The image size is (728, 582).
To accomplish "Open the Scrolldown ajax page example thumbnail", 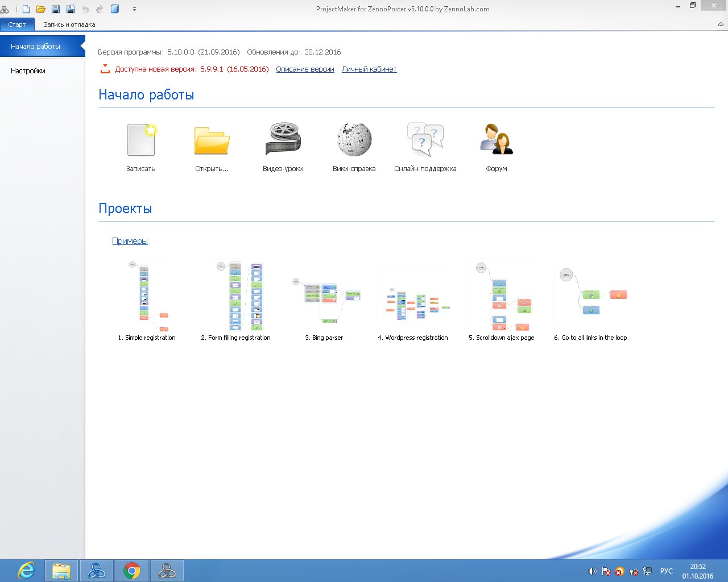I will [x=503, y=295].
